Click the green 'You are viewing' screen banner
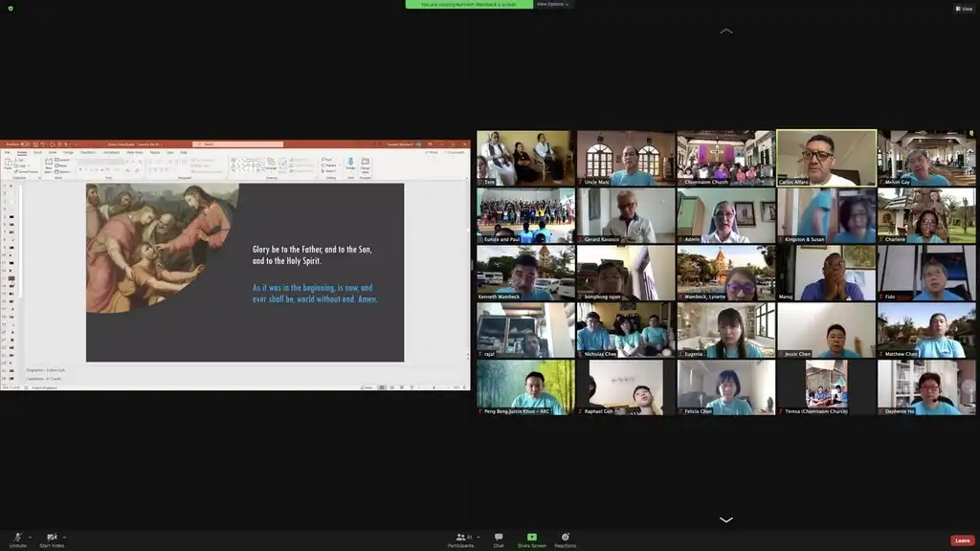The image size is (980, 551). point(469,5)
